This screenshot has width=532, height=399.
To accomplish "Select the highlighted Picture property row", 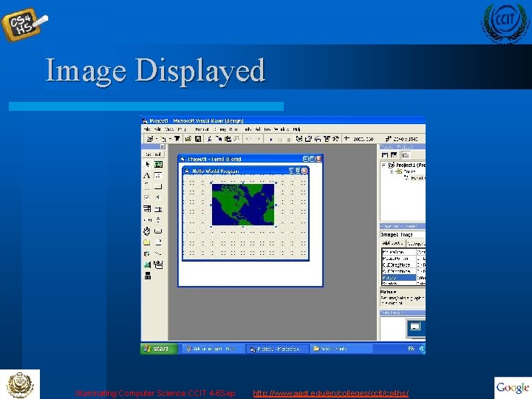I will point(403,278).
